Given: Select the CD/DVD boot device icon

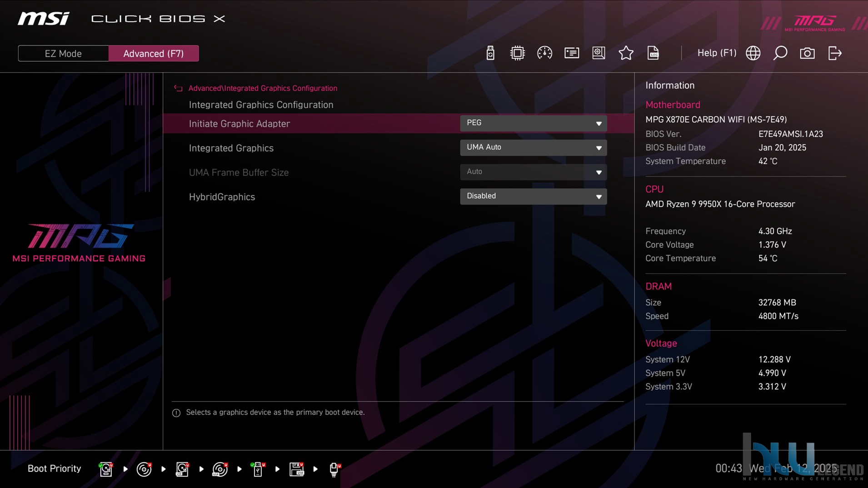Looking at the screenshot, I should pyautogui.click(x=144, y=469).
